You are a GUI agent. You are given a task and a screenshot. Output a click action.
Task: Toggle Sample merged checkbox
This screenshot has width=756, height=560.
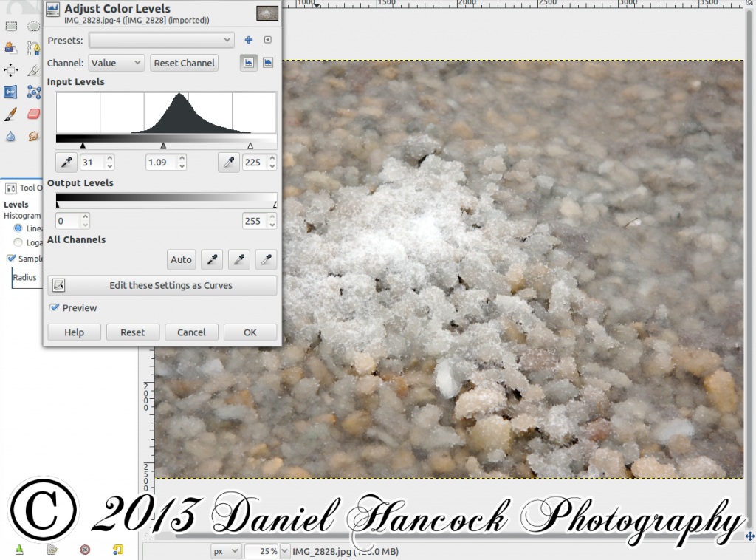[x=11, y=259]
